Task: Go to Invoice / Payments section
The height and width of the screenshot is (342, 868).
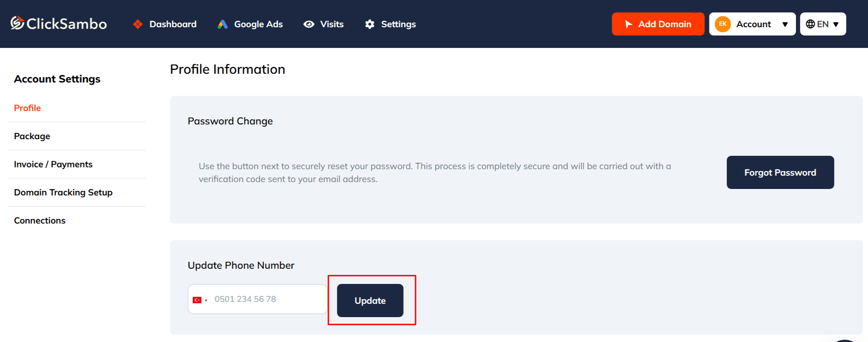Action: 53,164
